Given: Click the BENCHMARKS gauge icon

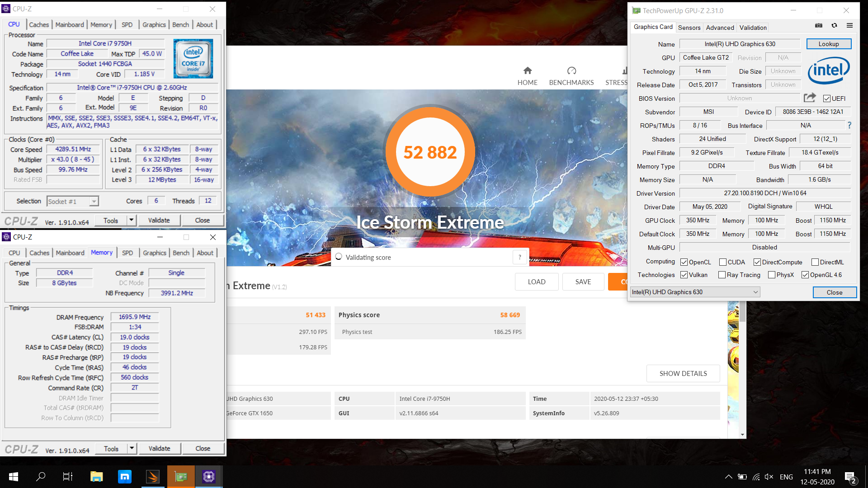Looking at the screenshot, I should click(x=571, y=70).
